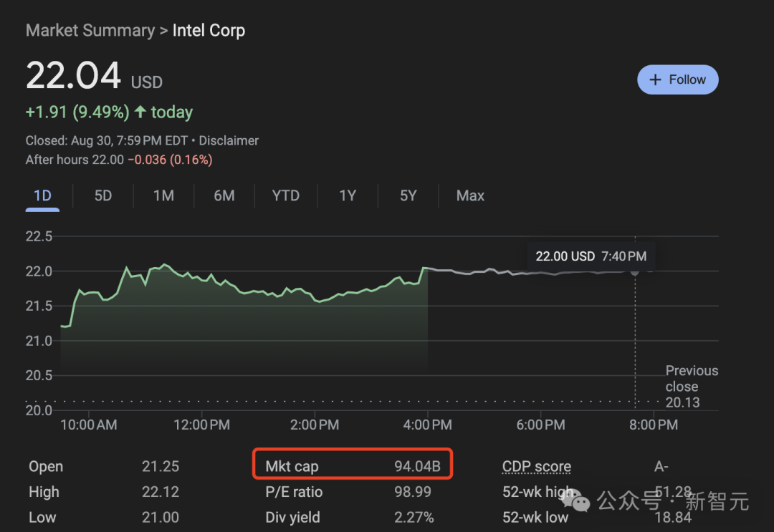Click the 6:00 PM time axis label
The image size is (774, 532).
point(540,425)
